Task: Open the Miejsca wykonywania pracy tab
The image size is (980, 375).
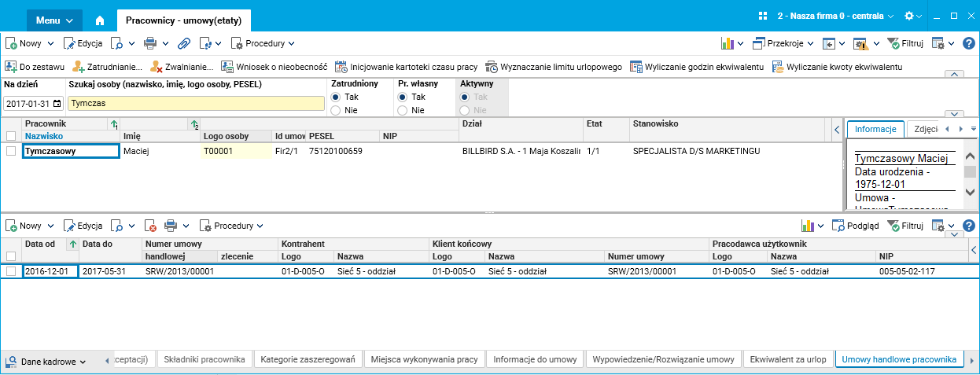Action: tap(424, 359)
